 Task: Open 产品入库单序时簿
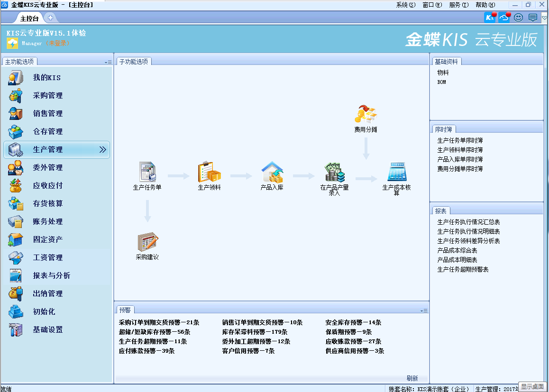pos(460,159)
